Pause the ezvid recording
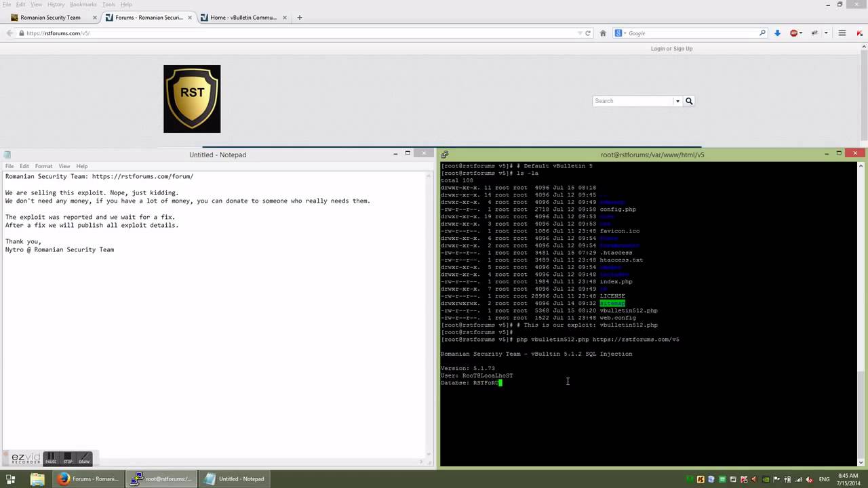This screenshot has width=868, height=488. coord(51,458)
